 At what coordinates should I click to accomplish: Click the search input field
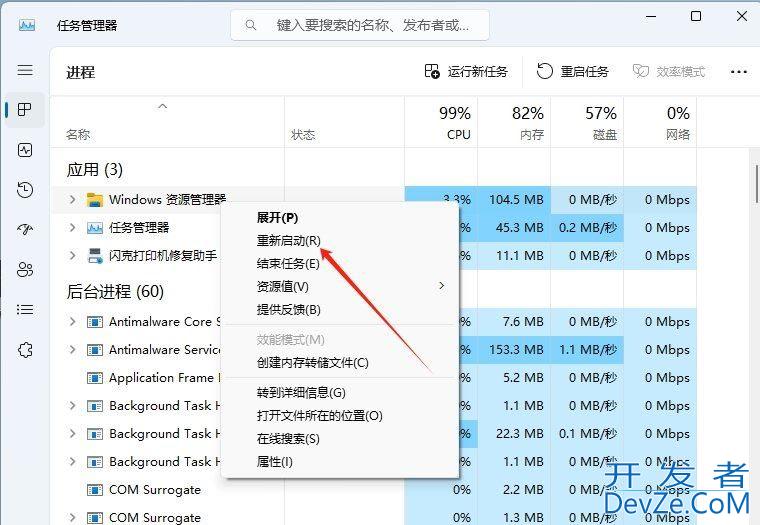click(x=360, y=25)
